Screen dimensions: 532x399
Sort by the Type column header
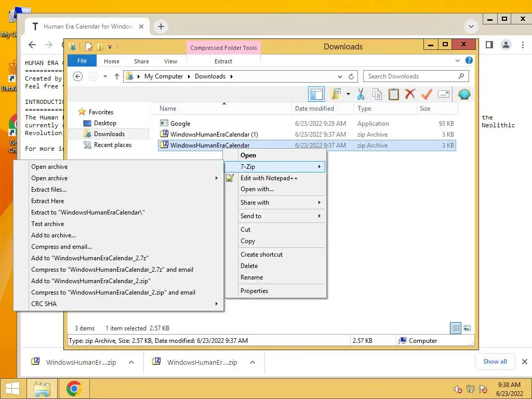[385, 109]
